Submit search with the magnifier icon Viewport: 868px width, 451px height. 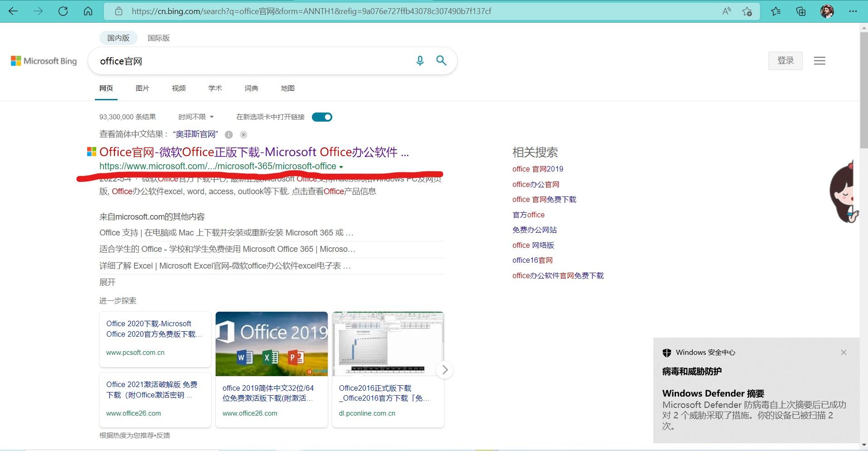point(441,60)
